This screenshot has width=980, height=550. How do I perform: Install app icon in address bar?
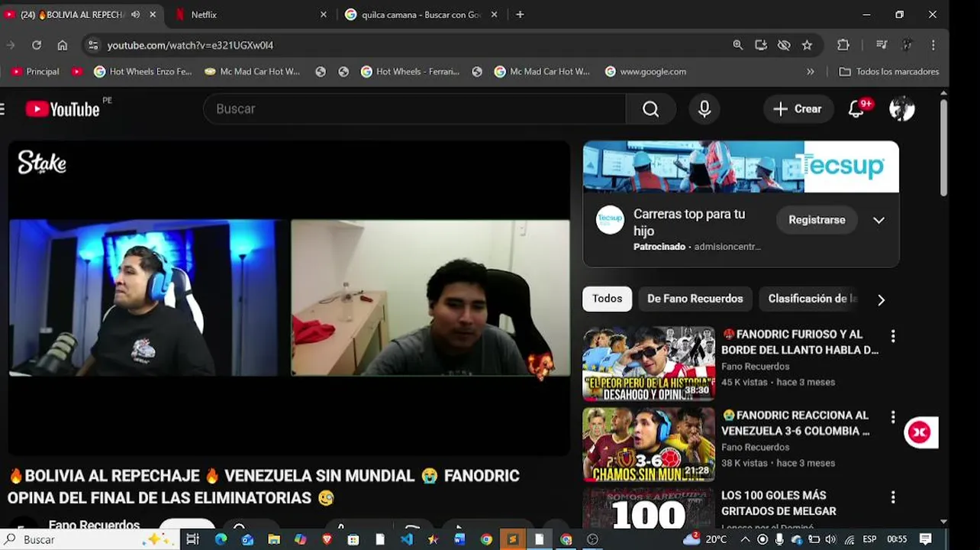(x=761, y=45)
